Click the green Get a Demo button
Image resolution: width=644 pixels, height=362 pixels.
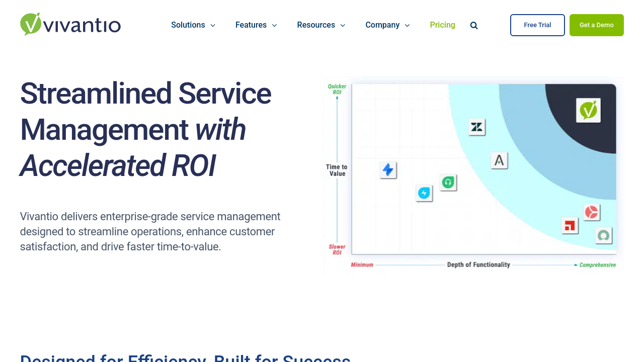(x=596, y=25)
